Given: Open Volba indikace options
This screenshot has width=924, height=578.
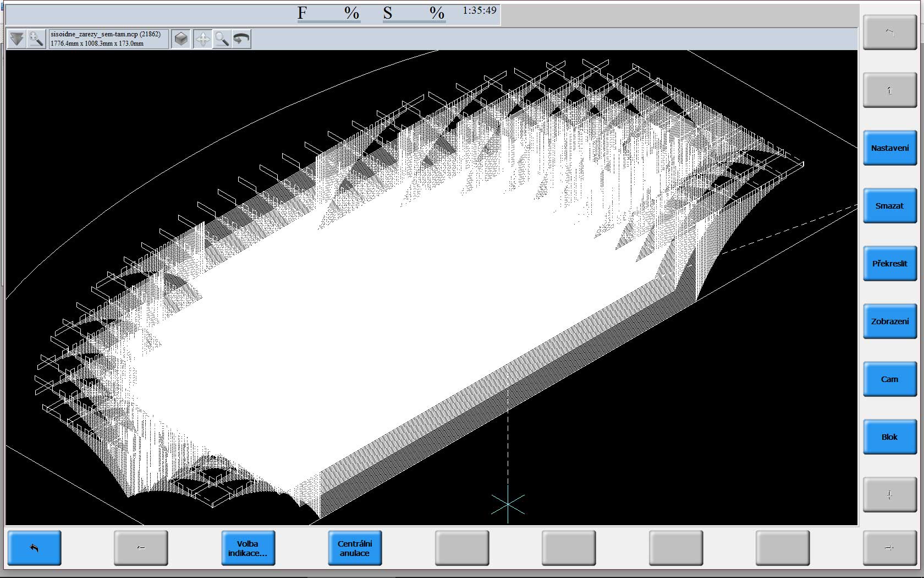Looking at the screenshot, I should (248, 548).
